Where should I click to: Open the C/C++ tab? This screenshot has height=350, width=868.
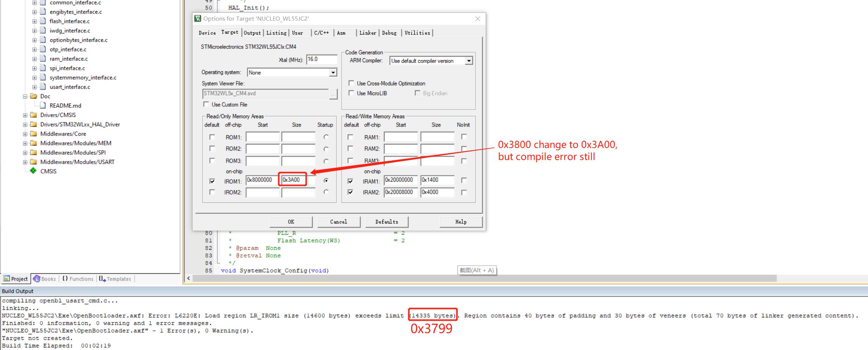[x=321, y=33]
